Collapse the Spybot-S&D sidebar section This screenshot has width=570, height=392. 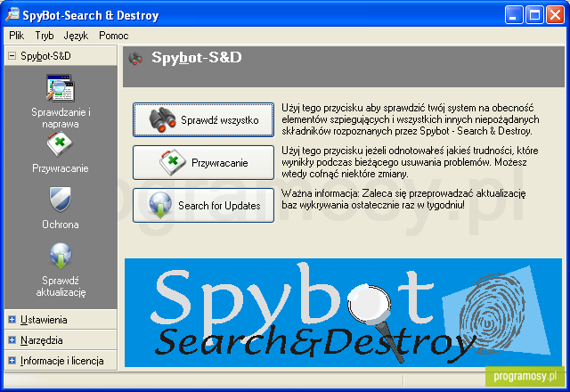[12, 56]
